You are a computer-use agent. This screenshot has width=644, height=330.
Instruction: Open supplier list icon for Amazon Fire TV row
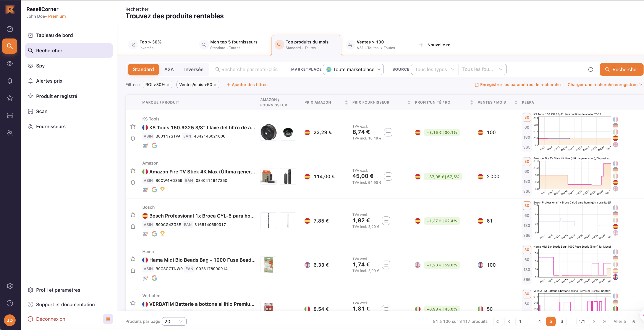click(x=388, y=176)
